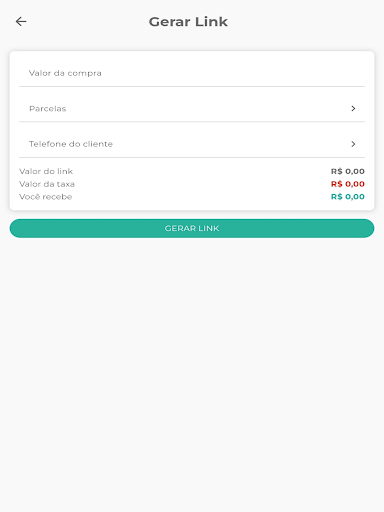Focus the Valor da compra field

[x=192, y=73]
